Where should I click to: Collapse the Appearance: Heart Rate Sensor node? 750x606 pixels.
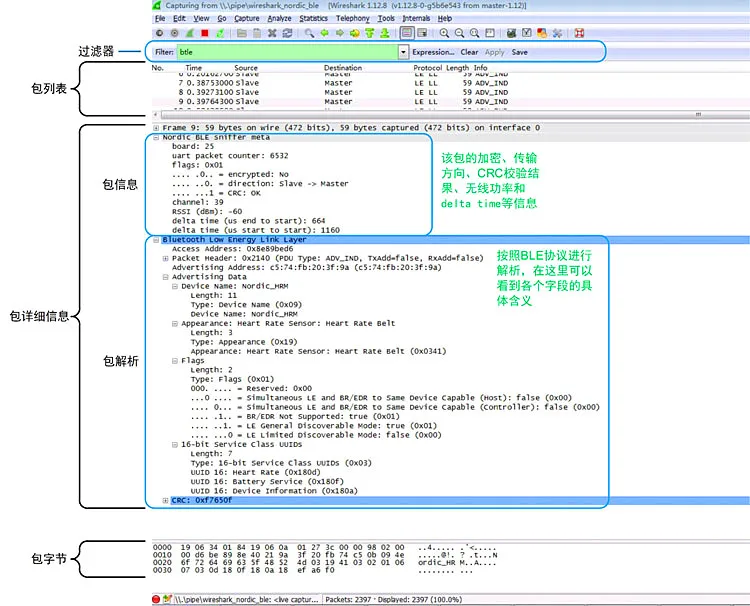click(x=175, y=323)
